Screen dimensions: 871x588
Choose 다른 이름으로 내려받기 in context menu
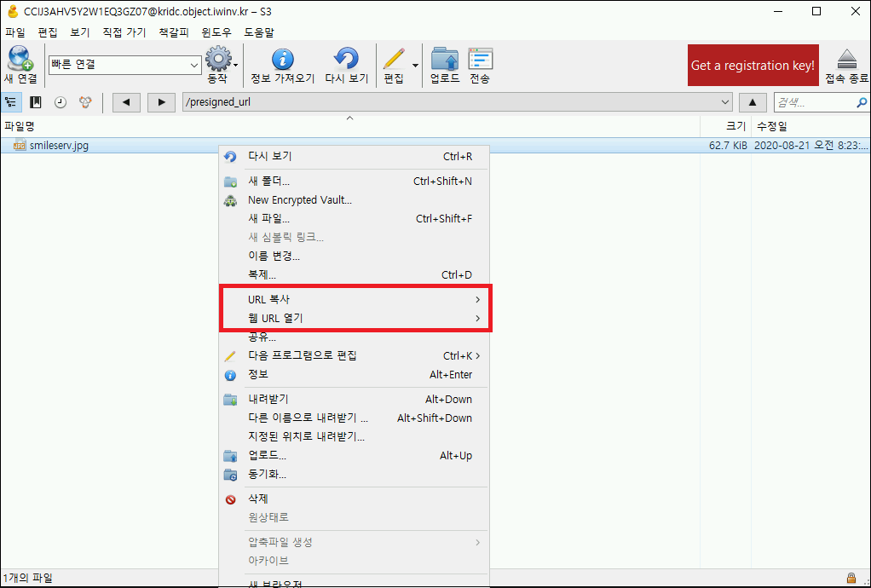[x=355, y=418]
